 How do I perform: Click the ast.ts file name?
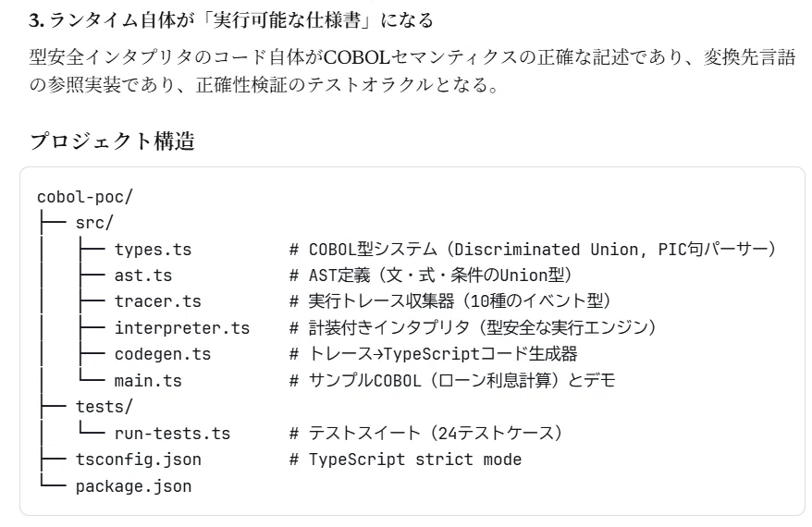tap(143, 276)
